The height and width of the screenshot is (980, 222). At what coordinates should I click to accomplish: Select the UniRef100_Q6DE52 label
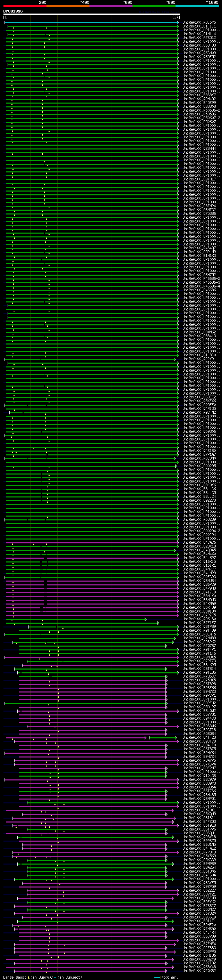click(199, 57)
